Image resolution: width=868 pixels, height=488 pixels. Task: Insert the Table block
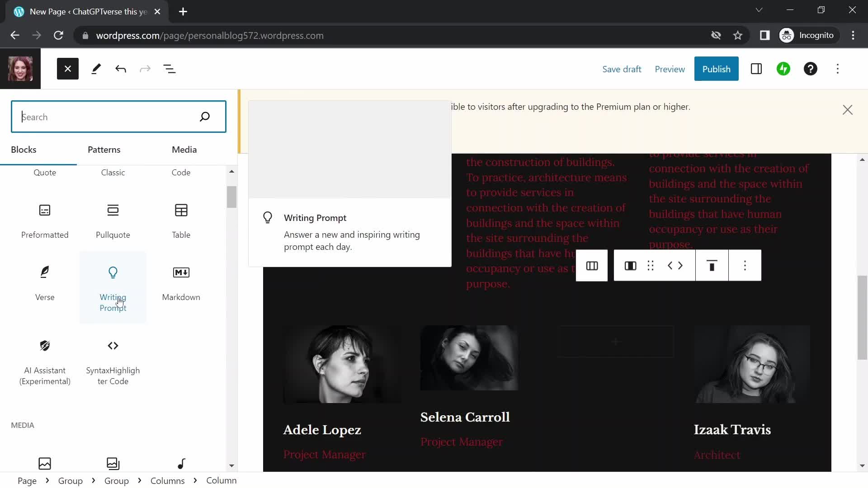click(181, 221)
